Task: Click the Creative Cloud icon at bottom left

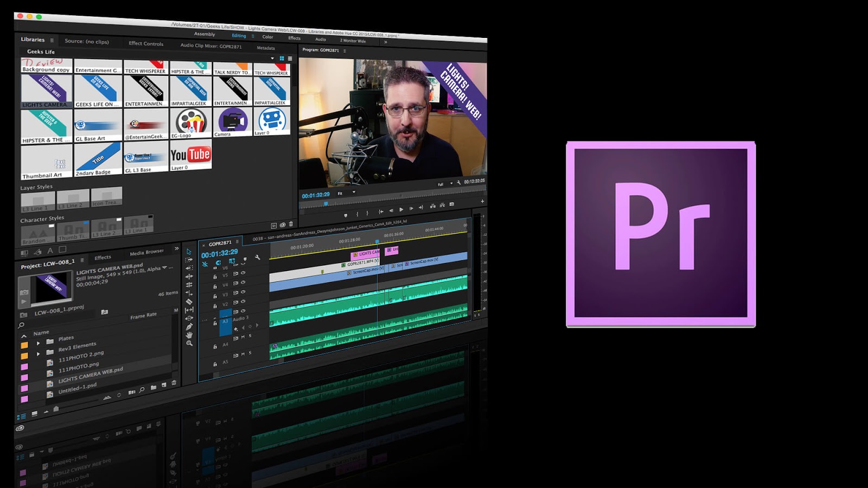Action: coord(20,428)
